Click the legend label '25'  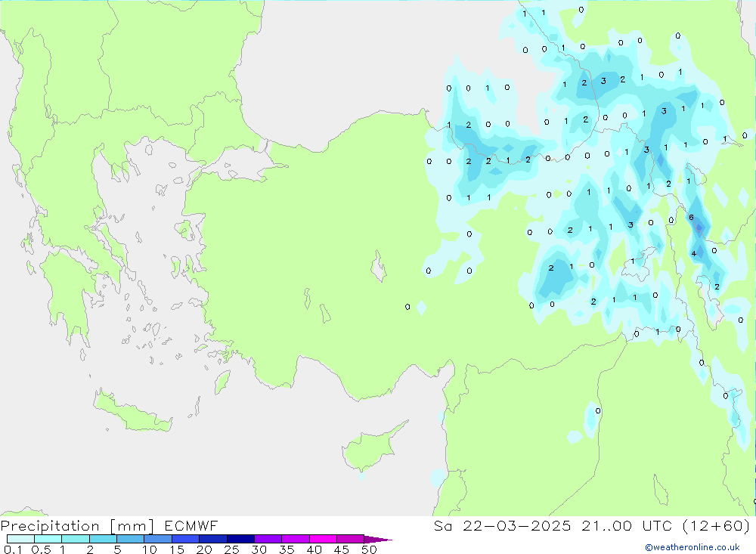[x=232, y=549]
